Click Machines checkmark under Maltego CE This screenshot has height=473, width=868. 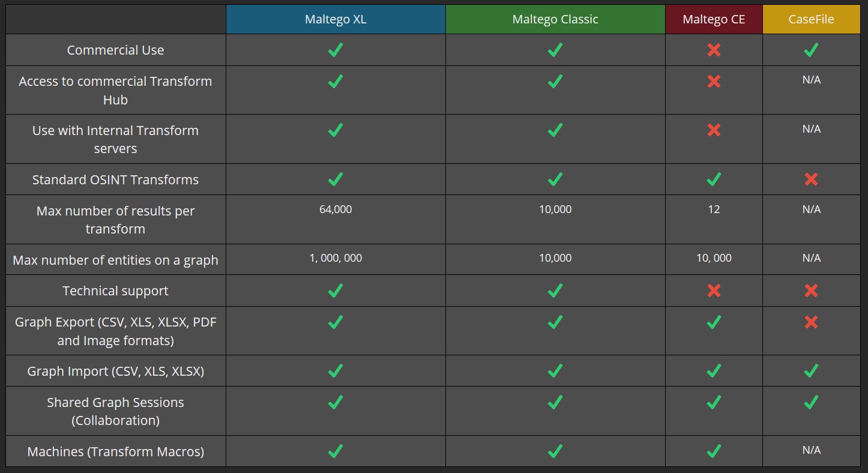coord(714,451)
